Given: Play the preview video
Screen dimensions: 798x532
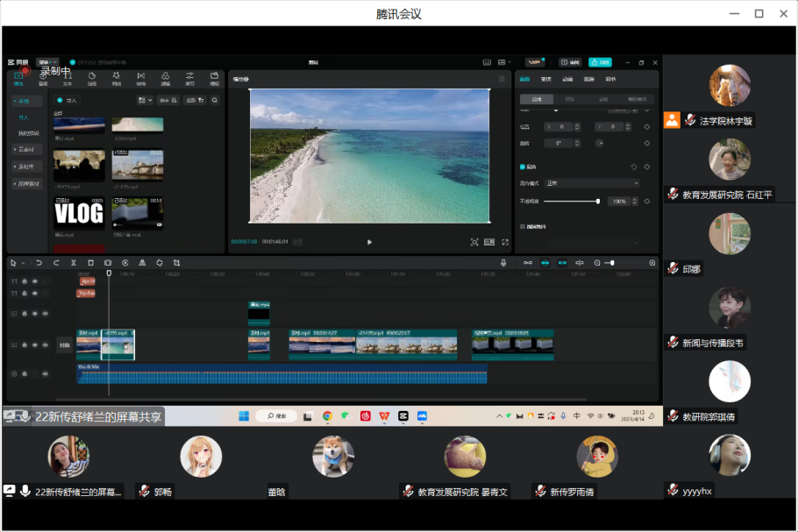Looking at the screenshot, I should 369,242.
